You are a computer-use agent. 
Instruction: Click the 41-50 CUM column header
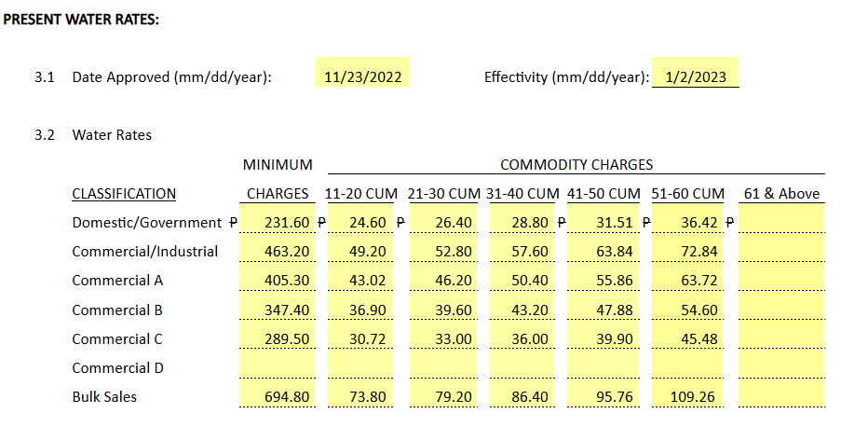[x=604, y=193]
